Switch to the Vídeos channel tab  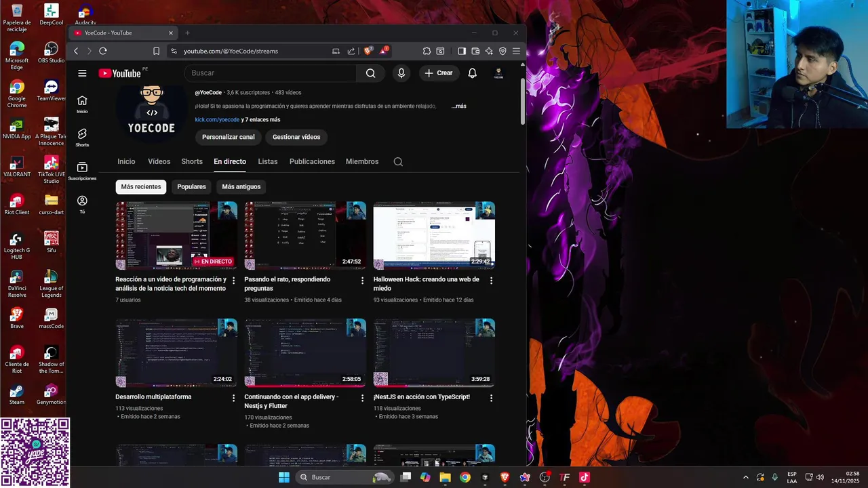[x=159, y=161]
